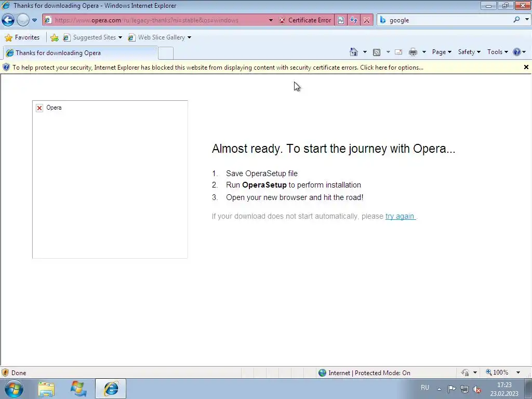Go to Home page icon
The width and height of the screenshot is (532, 399).
click(x=353, y=52)
